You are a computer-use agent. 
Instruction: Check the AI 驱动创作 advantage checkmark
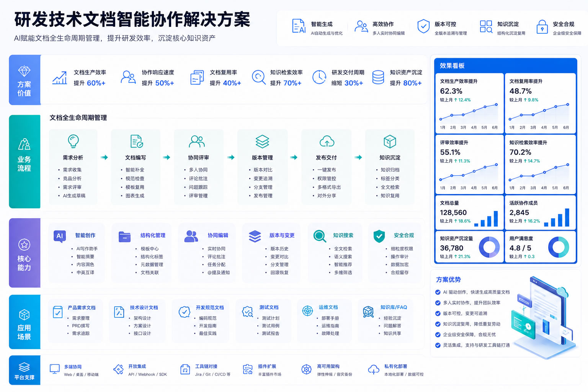tap(438, 292)
